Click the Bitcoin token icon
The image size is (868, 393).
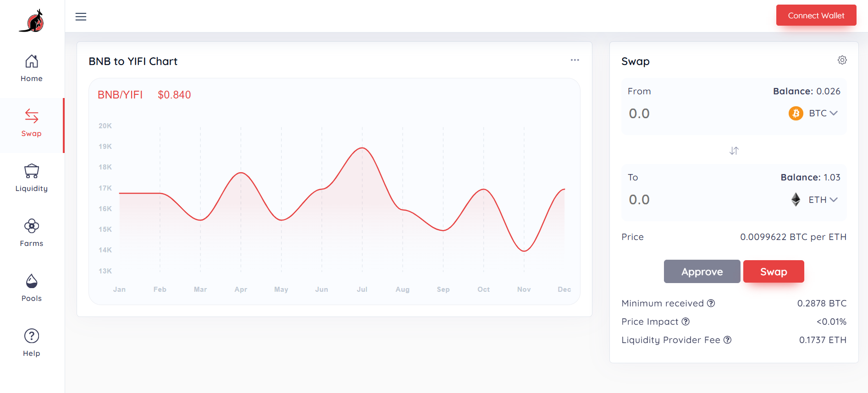(x=796, y=113)
